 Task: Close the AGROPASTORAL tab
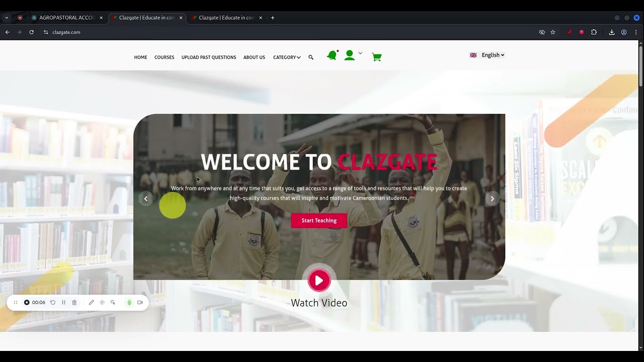click(x=101, y=18)
